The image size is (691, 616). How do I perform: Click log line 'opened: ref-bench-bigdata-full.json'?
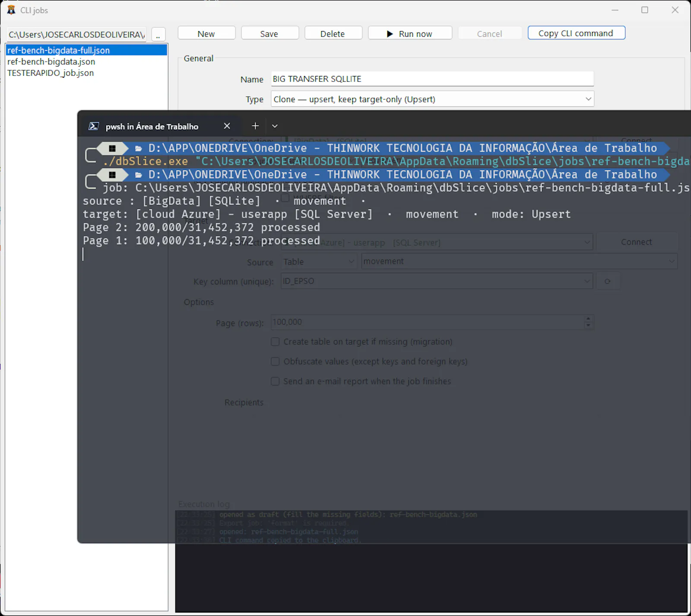[288, 531]
